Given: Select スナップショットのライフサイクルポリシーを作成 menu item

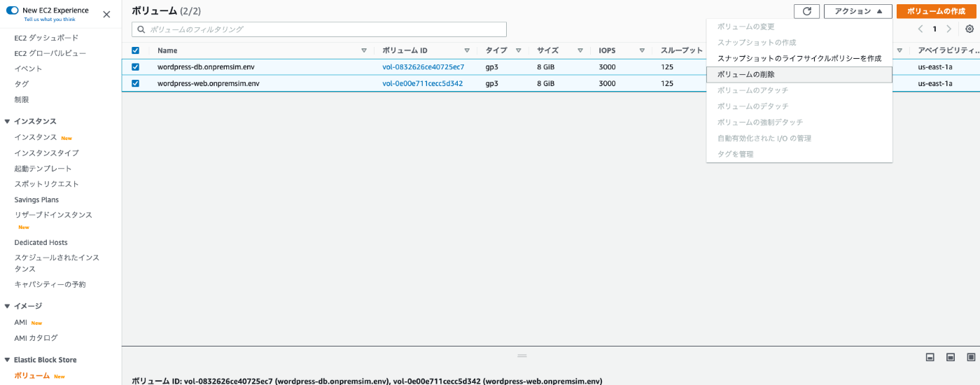Looking at the screenshot, I should click(799, 58).
